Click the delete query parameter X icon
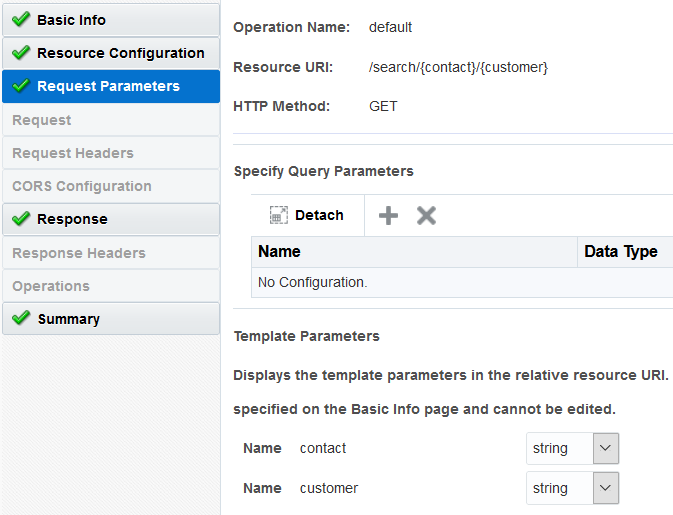This screenshot has width=673, height=515. coord(426,216)
